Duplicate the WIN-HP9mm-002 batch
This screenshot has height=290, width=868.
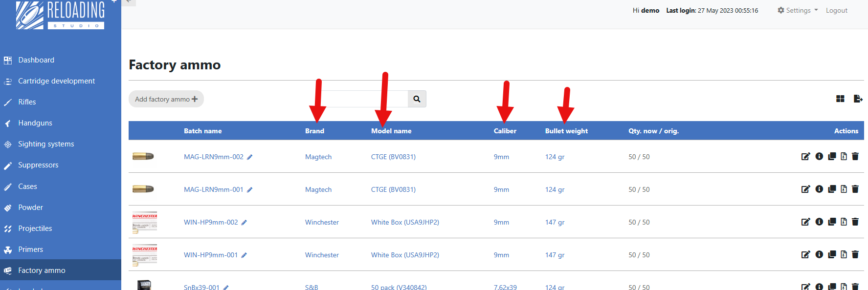pyautogui.click(x=832, y=222)
